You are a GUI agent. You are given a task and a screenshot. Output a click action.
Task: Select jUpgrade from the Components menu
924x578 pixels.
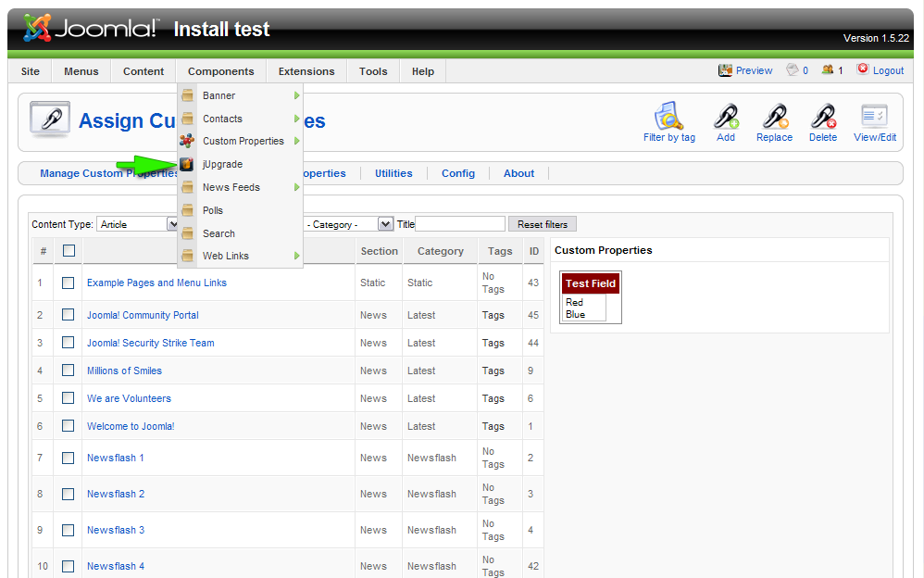click(x=241, y=164)
